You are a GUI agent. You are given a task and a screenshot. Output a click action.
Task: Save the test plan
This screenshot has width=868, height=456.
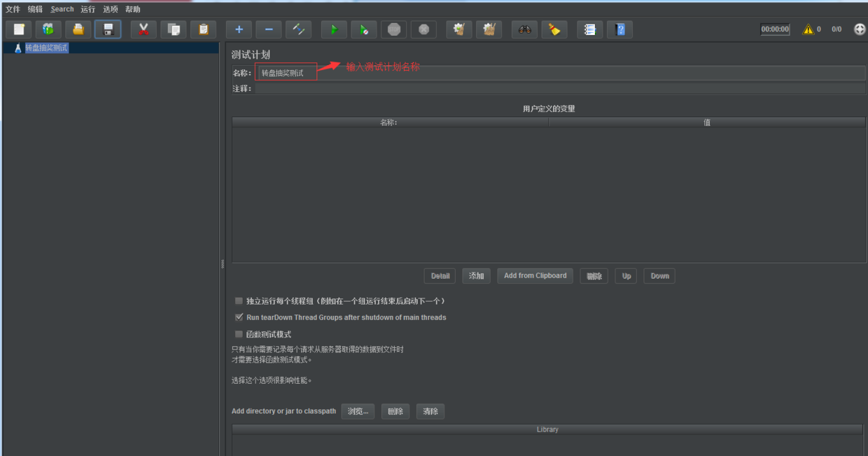pyautogui.click(x=107, y=29)
